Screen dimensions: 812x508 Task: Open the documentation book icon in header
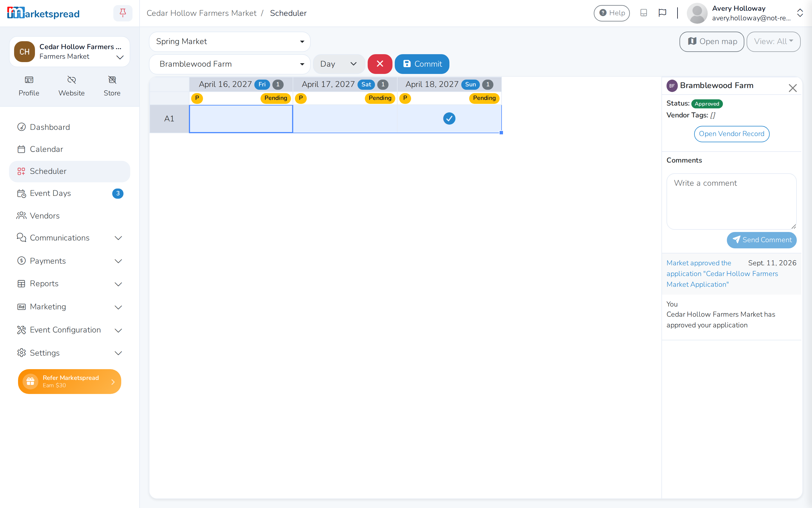point(643,13)
